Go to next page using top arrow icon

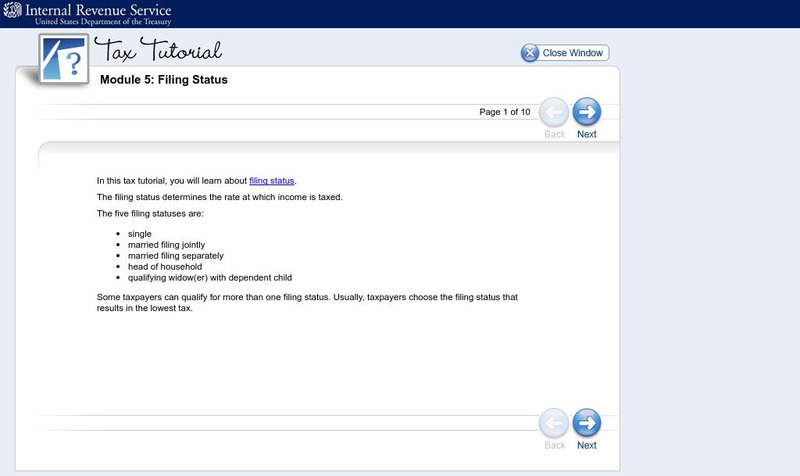pos(587,112)
